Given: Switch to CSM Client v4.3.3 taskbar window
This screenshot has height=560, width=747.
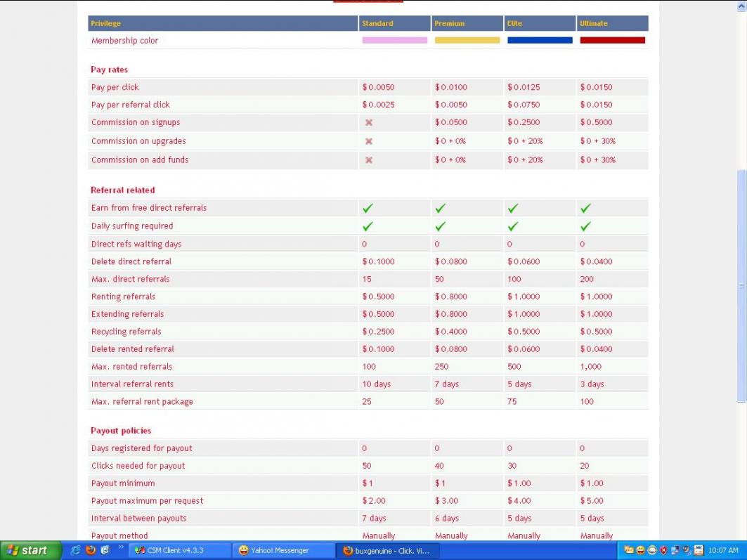Looking at the screenshot, I should click(180, 550).
